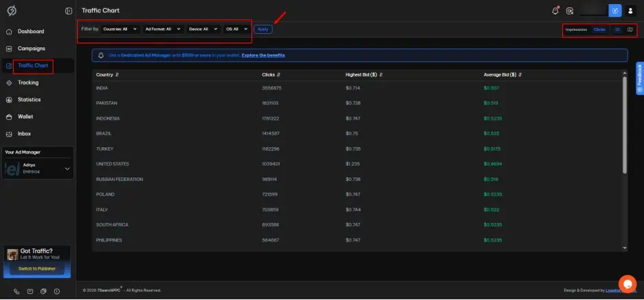Click the Apply filter button
Viewport: 644px width, 300px height.
coord(263,29)
